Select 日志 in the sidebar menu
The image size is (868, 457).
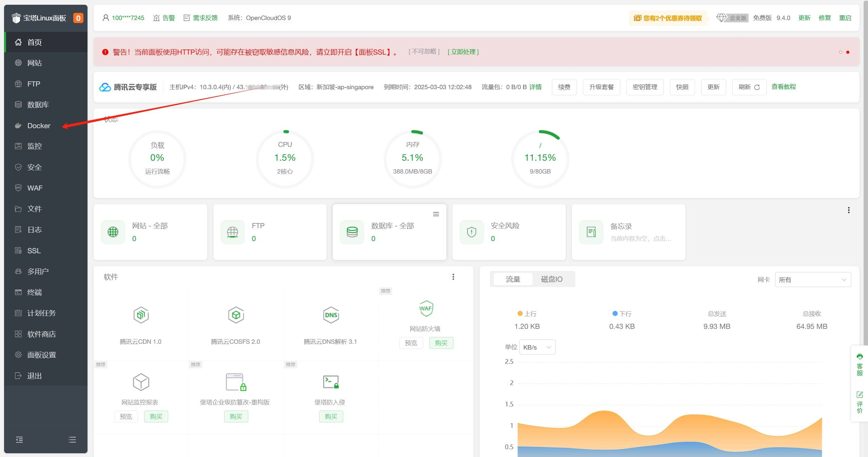34,230
